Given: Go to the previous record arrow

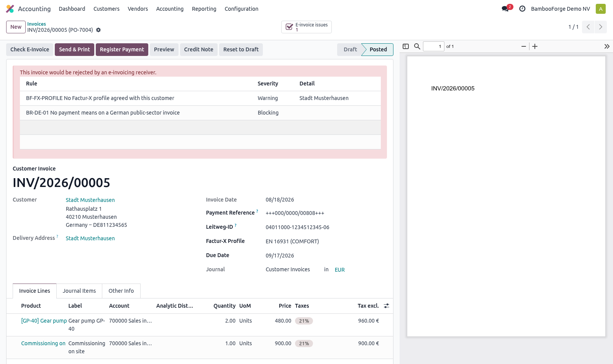Looking at the screenshot, I should click(588, 27).
